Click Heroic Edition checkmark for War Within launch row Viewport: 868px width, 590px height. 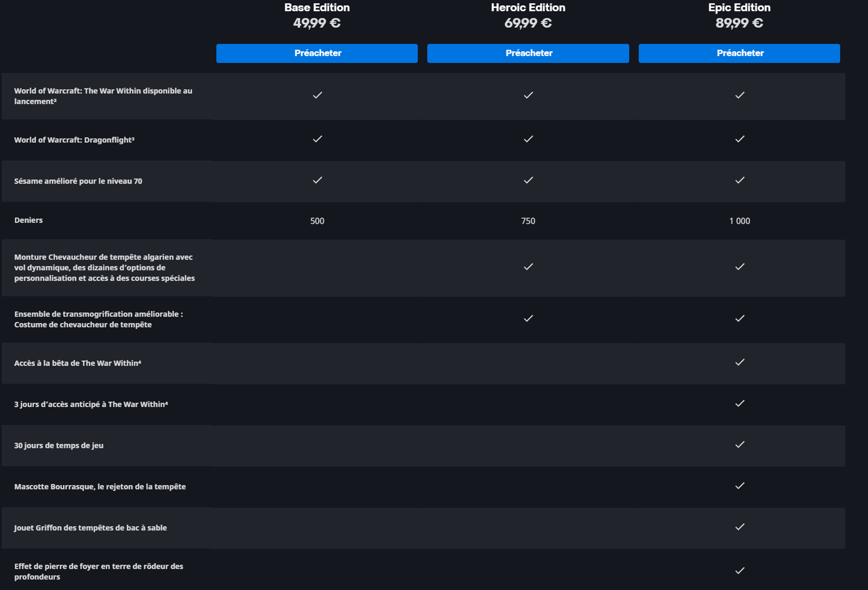[x=528, y=95]
